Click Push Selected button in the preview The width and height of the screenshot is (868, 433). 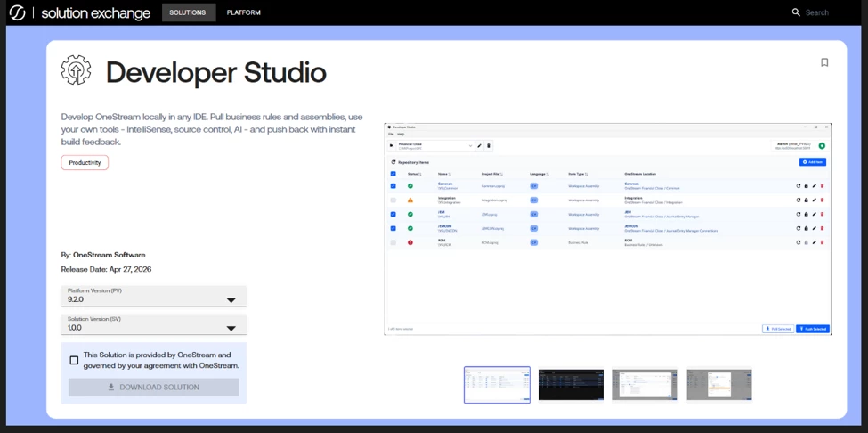pos(813,329)
